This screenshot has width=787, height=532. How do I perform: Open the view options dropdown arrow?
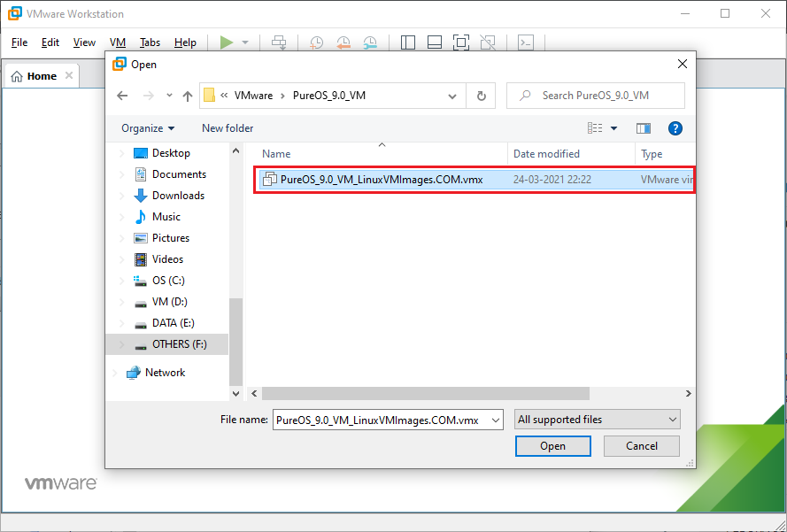(x=613, y=128)
